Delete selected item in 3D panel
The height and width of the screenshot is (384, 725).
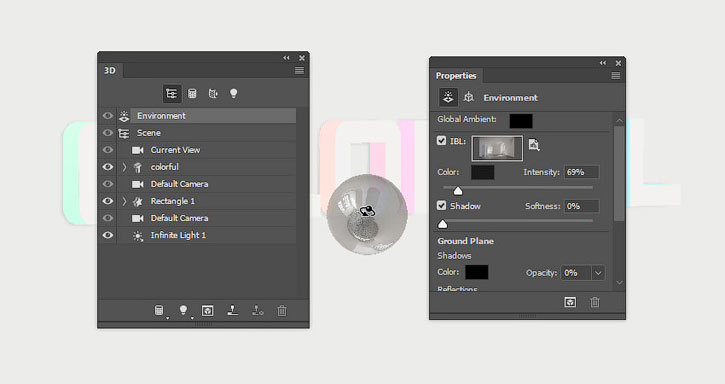[x=282, y=311]
